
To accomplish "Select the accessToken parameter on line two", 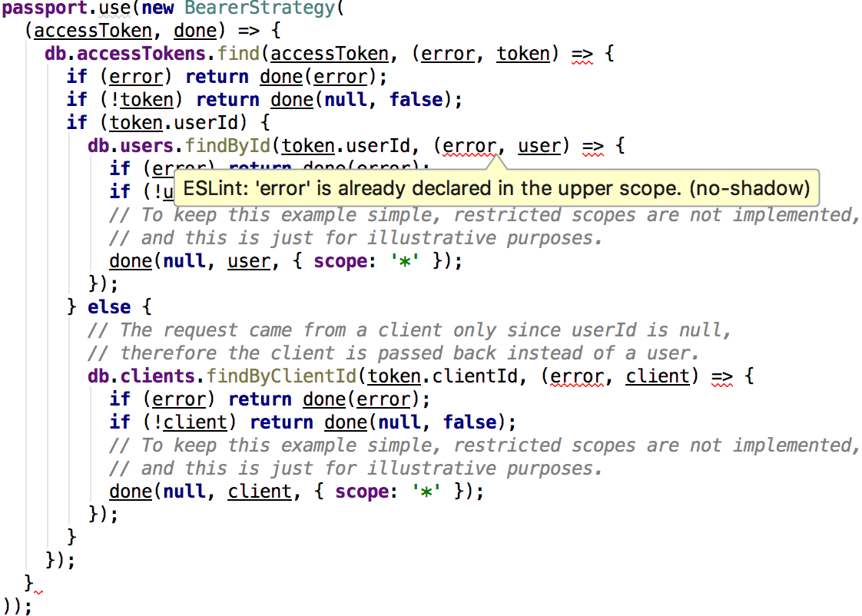I will [92, 31].
